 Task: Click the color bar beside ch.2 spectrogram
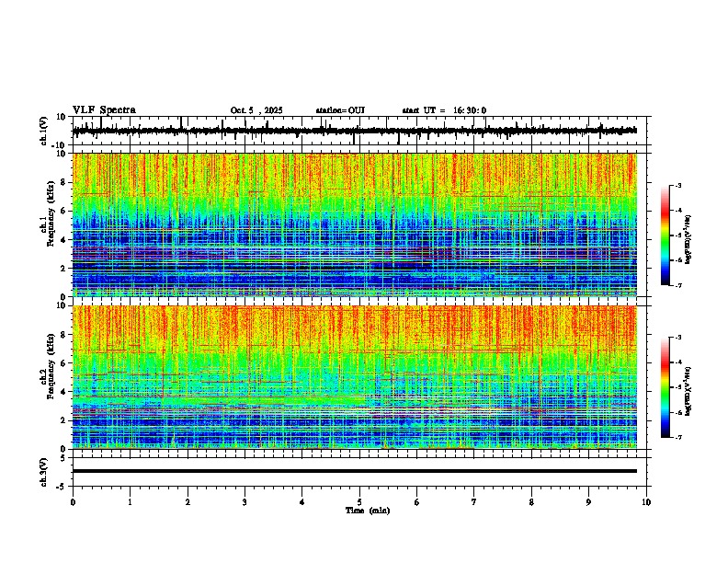[x=665, y=387]
